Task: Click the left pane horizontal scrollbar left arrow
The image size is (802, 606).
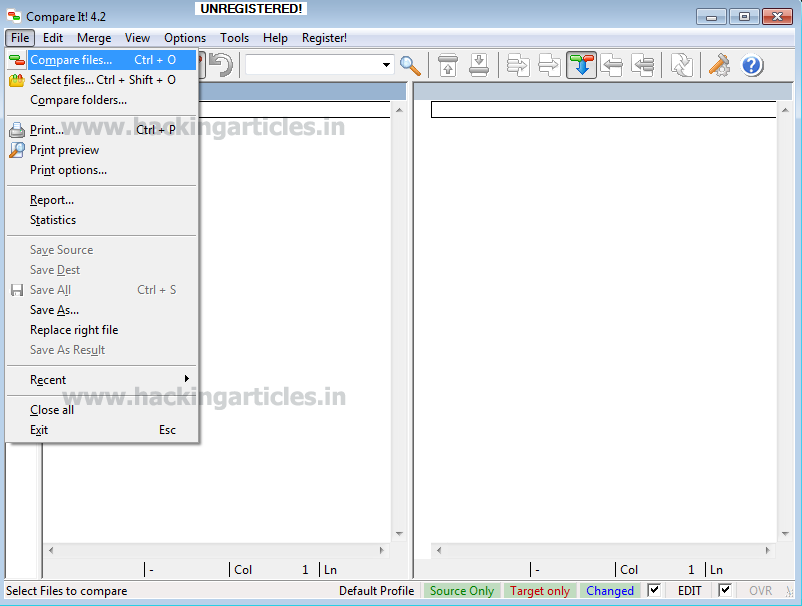Action: click(51, 550)
